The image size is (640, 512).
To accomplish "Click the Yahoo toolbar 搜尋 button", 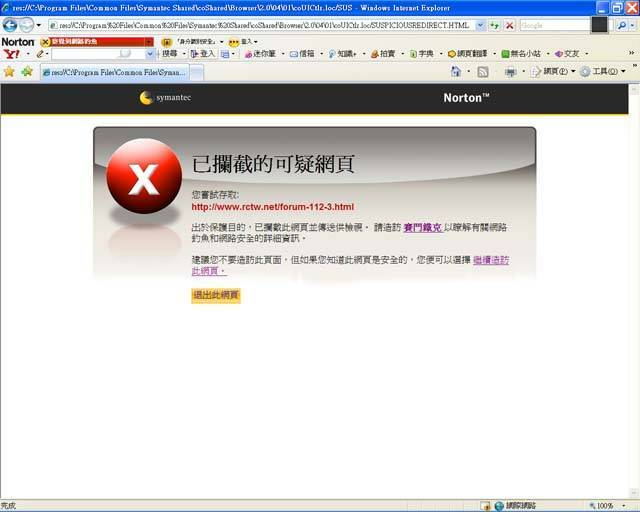I will pyautogui.click(x=170, y=53).
